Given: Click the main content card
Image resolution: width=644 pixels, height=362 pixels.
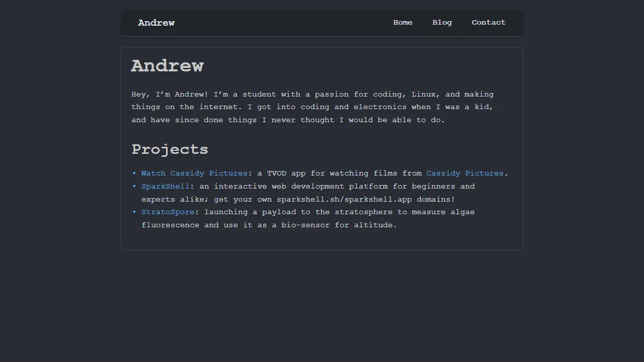Looking at the screenshot, I should [x=322, y=241].
